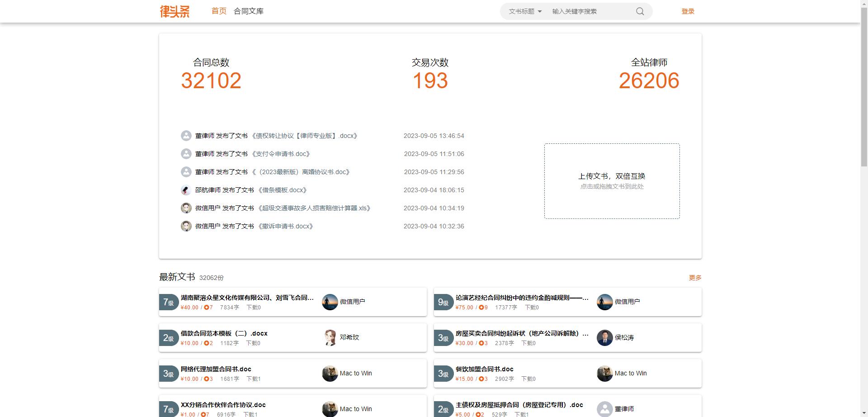Viewport: 868px width, 417px height.
Task: Click the 律头条 site logo
Action: coord(175,11)
